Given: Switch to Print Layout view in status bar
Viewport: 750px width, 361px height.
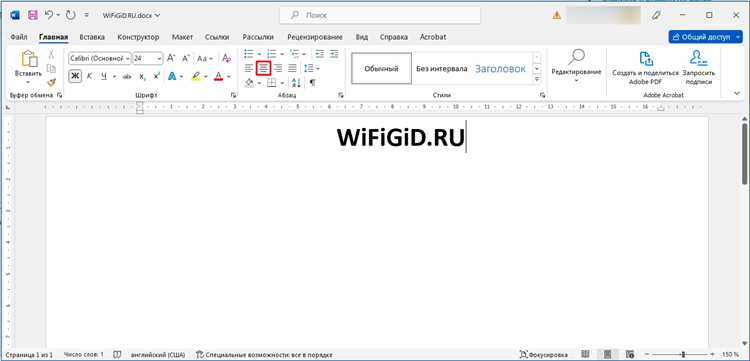Looking at the screenshot, I should 607,354.
